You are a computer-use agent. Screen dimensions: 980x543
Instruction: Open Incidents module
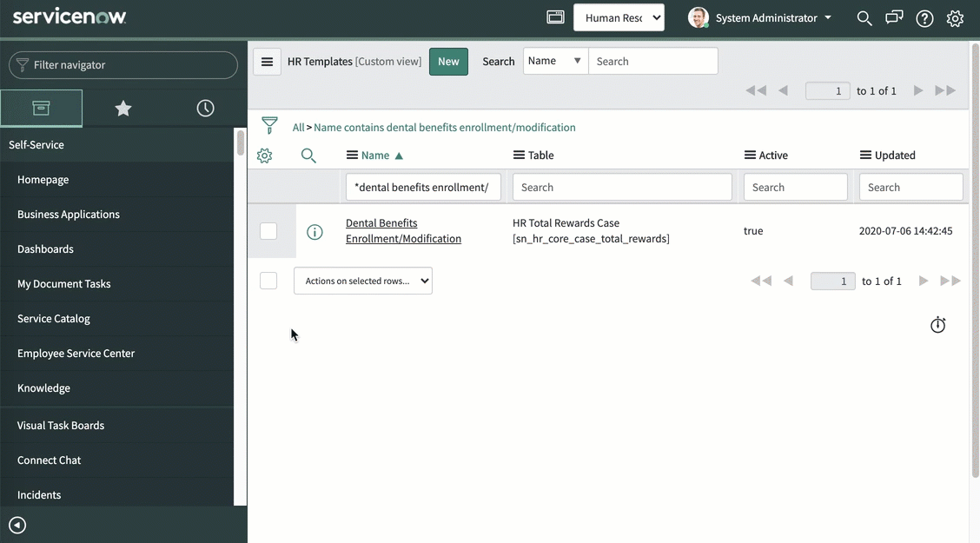click(x=39, y=495)
